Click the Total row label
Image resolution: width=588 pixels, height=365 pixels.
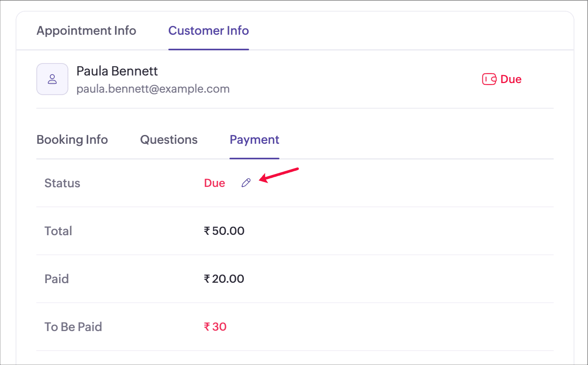(58, 231)
